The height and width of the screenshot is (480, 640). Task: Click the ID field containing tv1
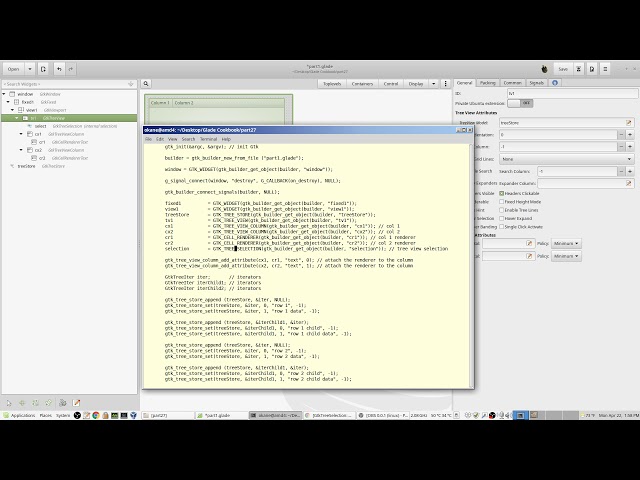(572, 93)
